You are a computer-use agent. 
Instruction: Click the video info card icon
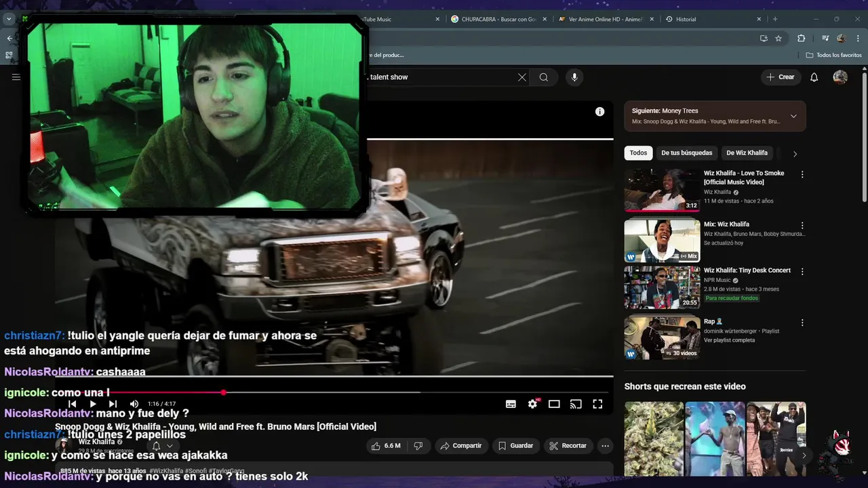tap(599, 112)
